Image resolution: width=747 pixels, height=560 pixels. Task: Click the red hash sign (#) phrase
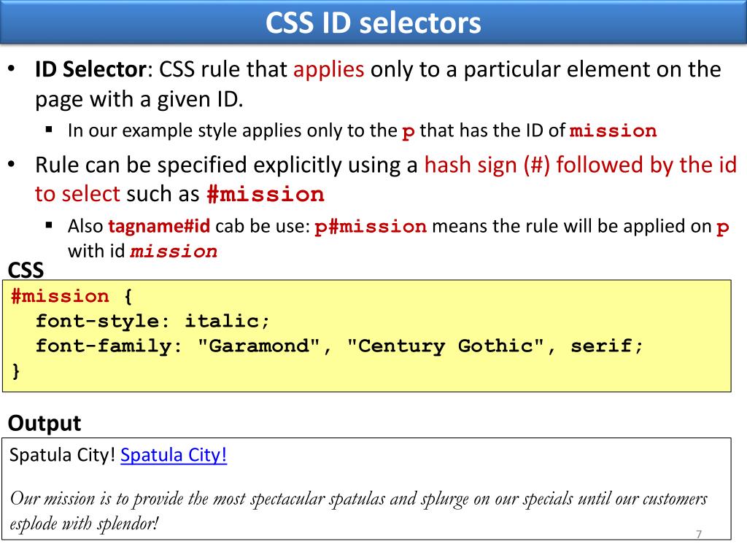(487, 166)
